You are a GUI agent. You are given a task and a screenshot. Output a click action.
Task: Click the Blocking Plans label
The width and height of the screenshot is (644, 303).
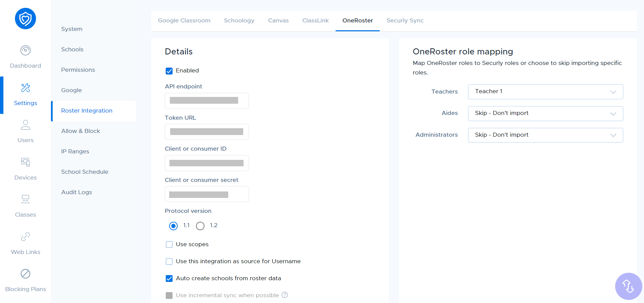25,289
